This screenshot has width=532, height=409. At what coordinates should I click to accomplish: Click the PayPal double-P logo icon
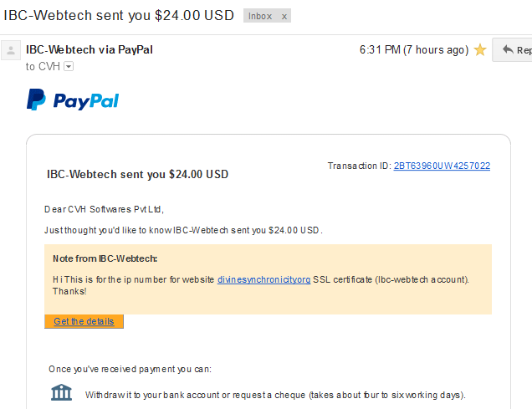pyautogui.click(x=36, y=100)
